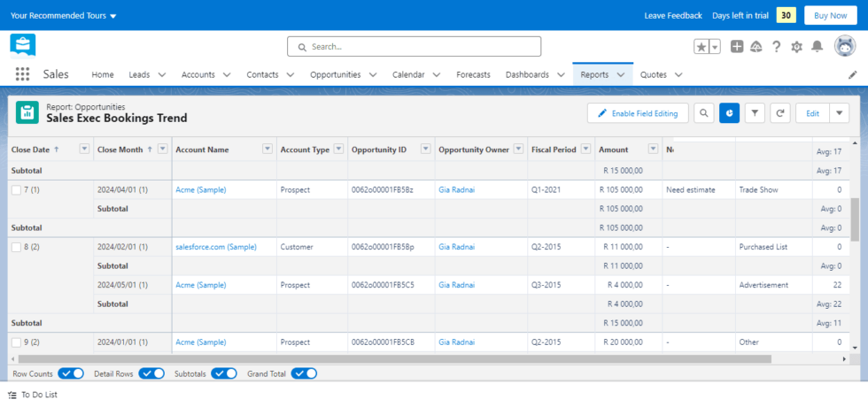The image size is (868, 407).
Task: Click the vertical scrollbar thumb
Action: click(856, 219)
